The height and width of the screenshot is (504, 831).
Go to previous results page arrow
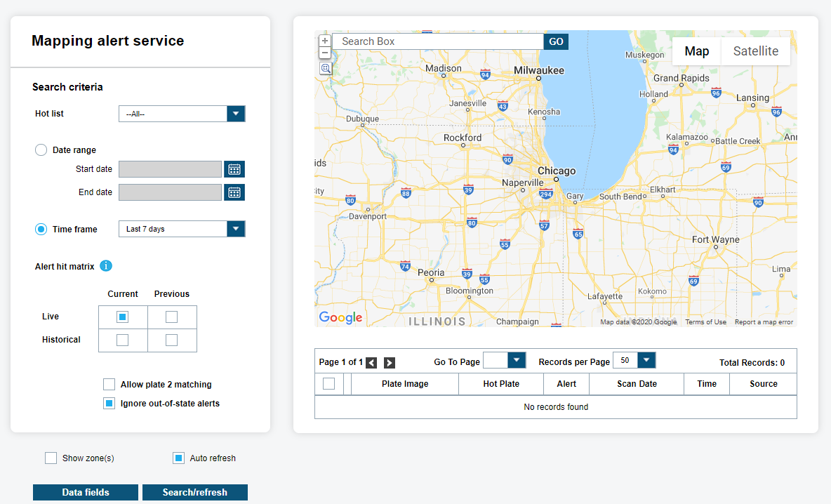pyautogui.click(x=371, y=363)
